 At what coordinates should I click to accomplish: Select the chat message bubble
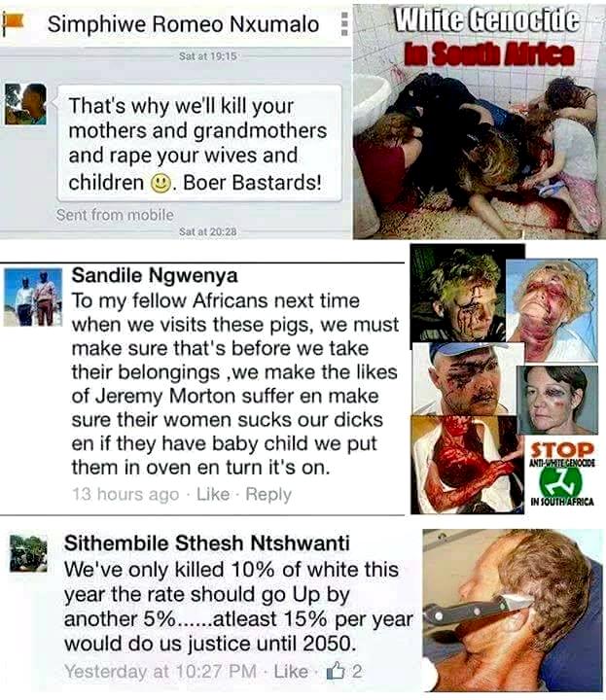pos(199,143)
